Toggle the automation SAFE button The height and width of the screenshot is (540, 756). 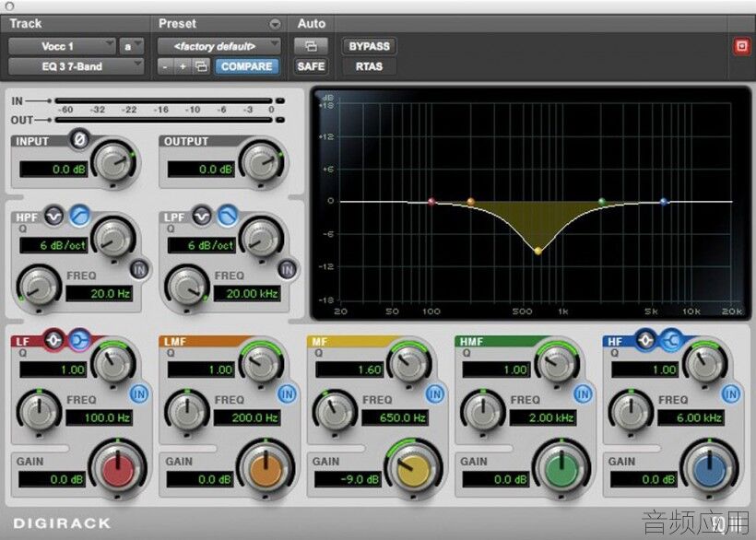[x=311, y=66]
